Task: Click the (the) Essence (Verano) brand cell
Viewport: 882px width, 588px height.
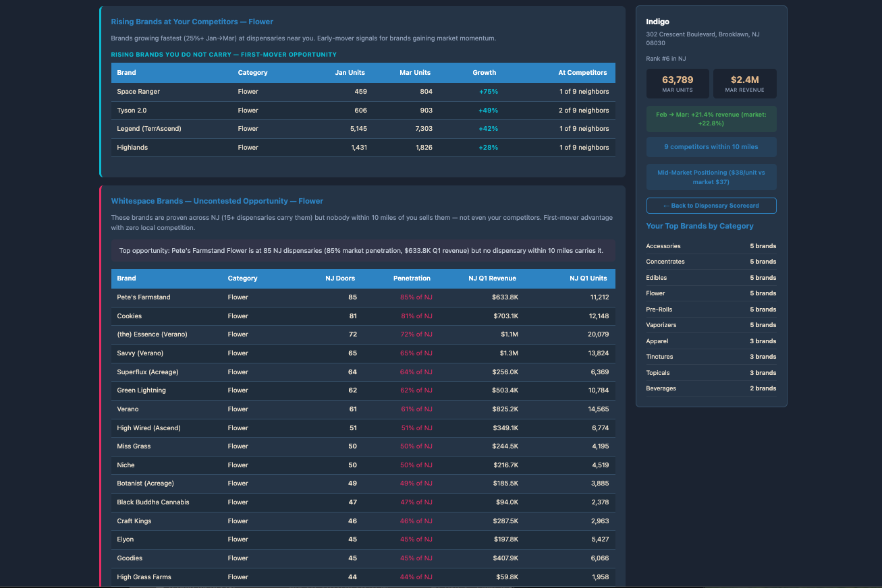Action: 152,334
